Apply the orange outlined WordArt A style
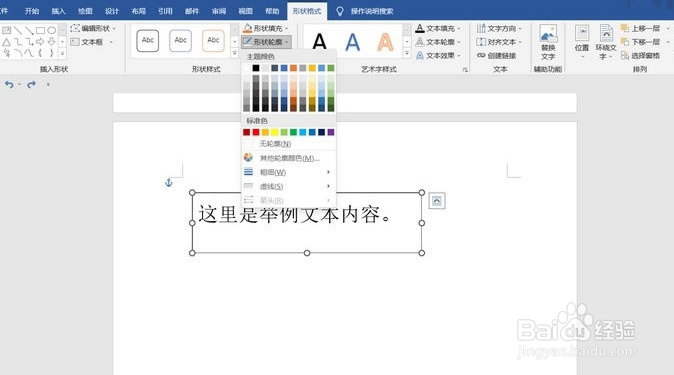The height and width of the screenshot is (375, 674). click(x=385, y=42)
